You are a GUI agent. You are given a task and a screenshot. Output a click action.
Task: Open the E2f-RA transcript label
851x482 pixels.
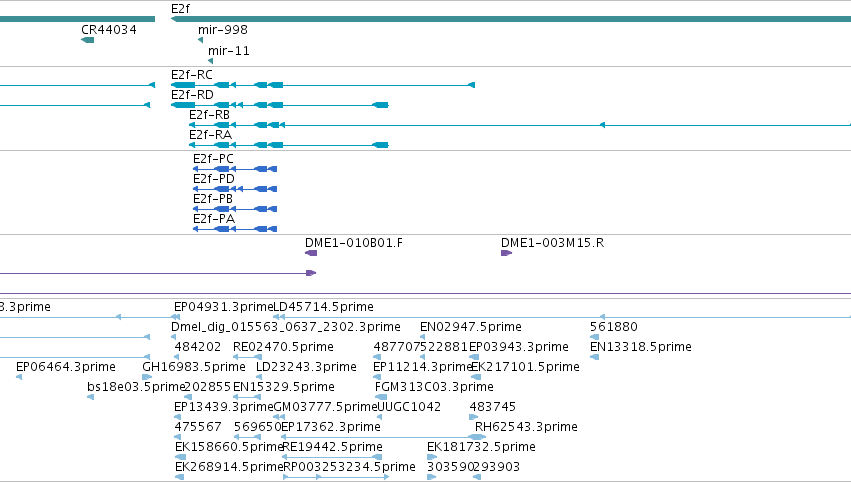coord(210,135)
